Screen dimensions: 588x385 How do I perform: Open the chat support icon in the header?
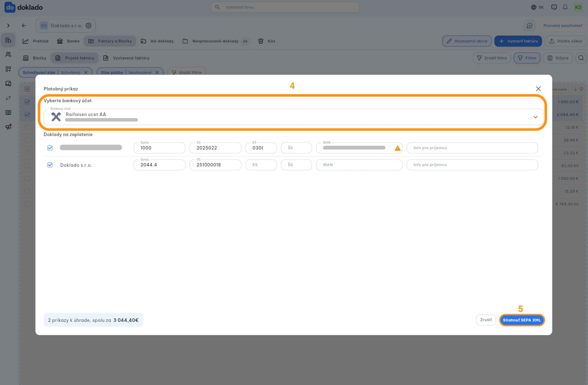point(554,7)
